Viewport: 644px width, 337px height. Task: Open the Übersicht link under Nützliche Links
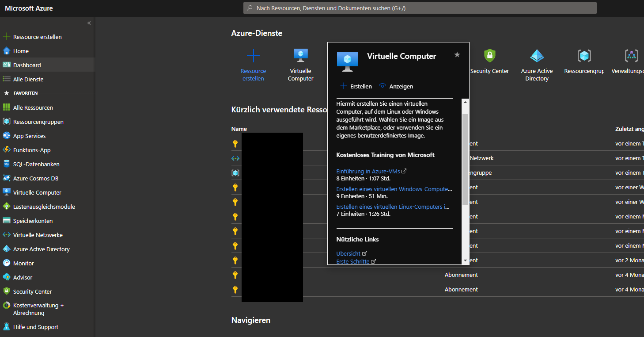[349, 253]
